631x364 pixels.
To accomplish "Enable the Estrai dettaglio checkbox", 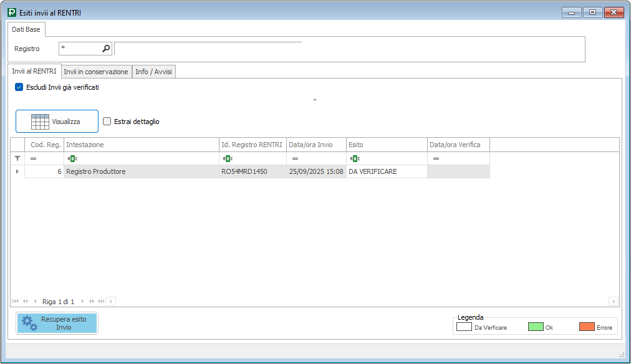I will (x=107, y=122).
